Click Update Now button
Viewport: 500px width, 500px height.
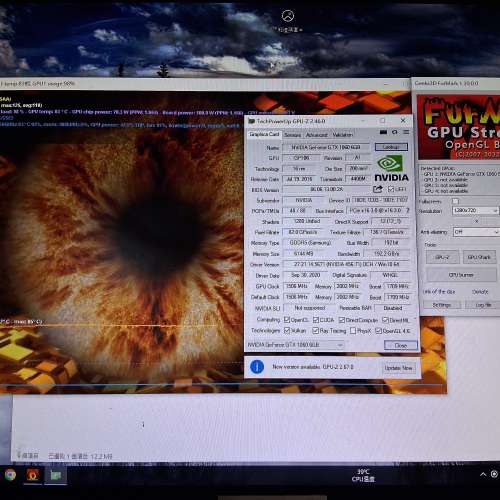(398, 368)
